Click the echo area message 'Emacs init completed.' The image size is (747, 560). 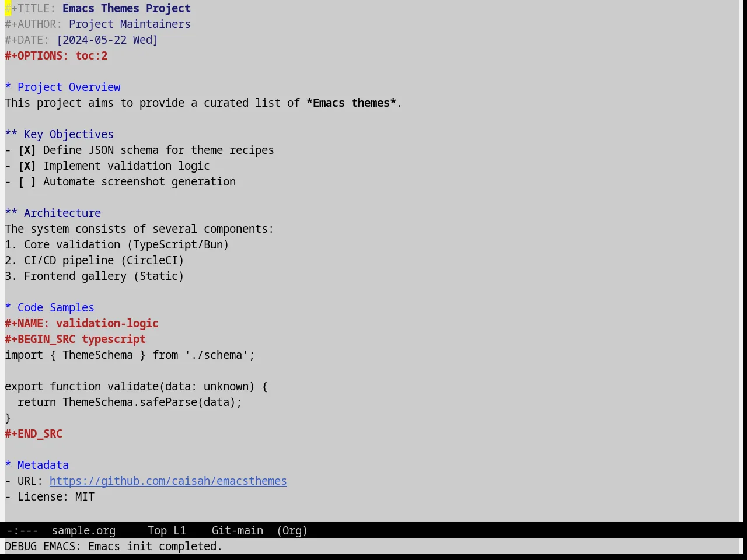point(155,547)
